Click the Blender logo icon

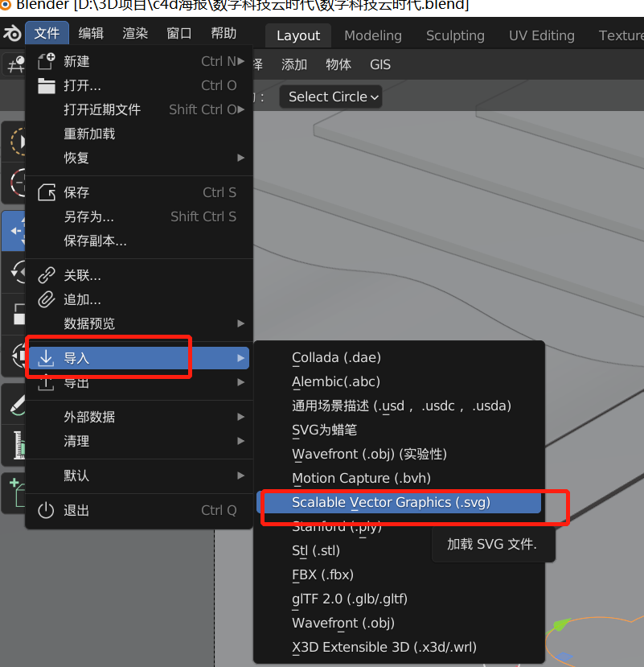(x=12, y=33)
